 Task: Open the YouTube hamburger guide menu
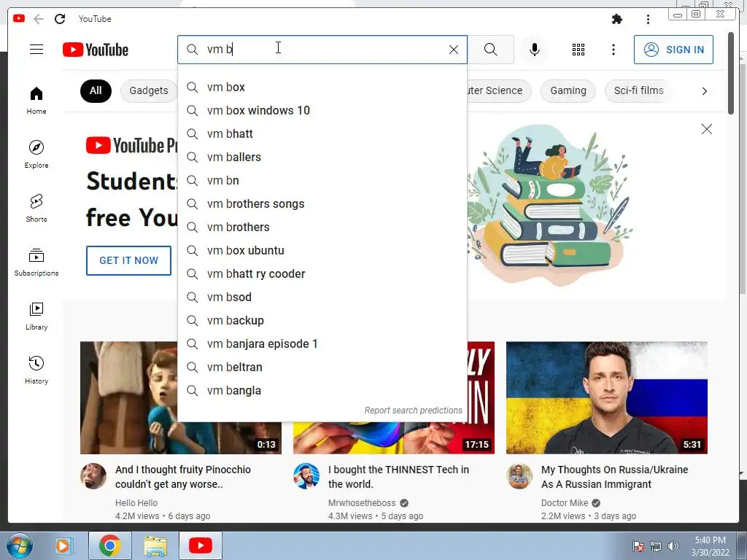tap(36, 50)
